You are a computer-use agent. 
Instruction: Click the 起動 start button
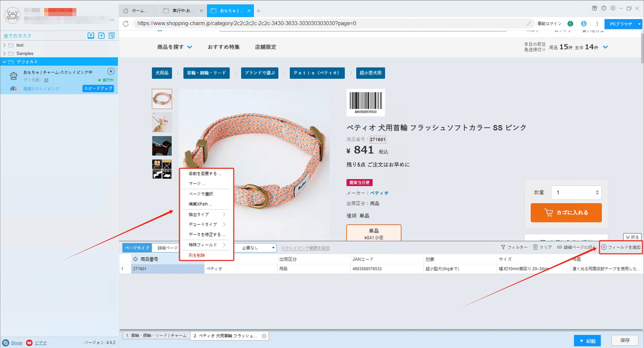[x=587, y=340]
